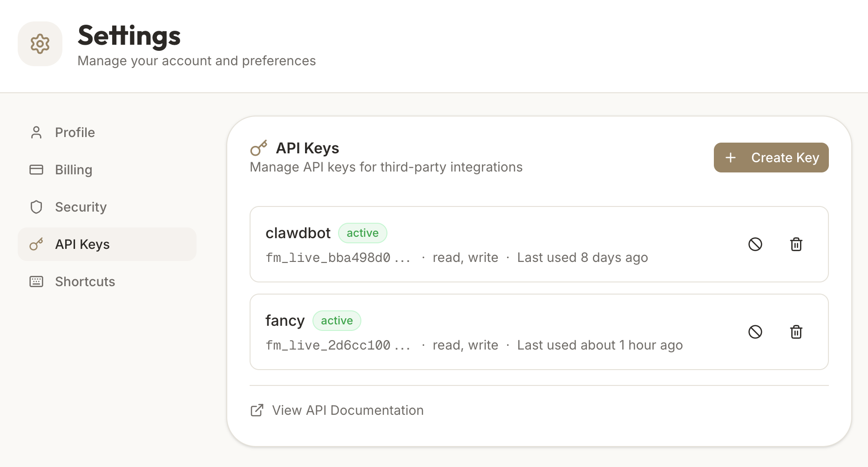Open the Shortcuts settings page
The width and height of the screenshot is (868, 467).
85,282
